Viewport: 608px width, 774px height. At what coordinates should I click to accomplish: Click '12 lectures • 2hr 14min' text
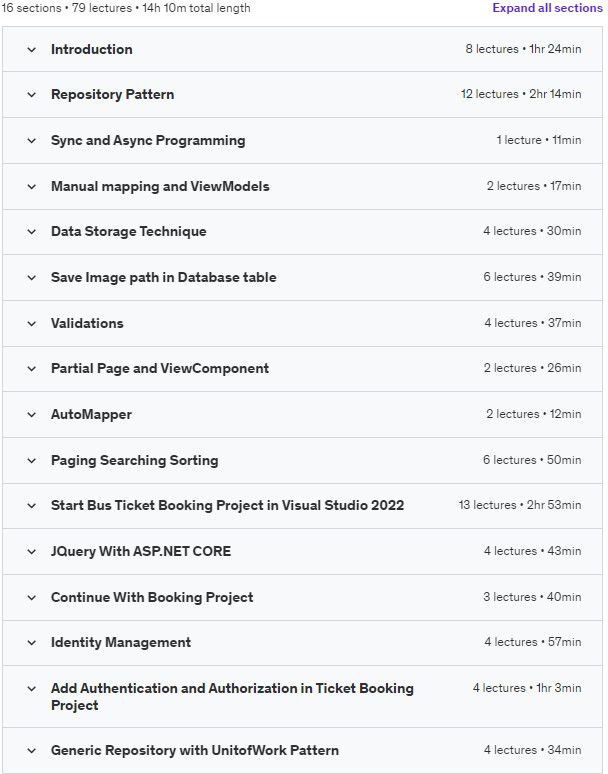[521, 94]
